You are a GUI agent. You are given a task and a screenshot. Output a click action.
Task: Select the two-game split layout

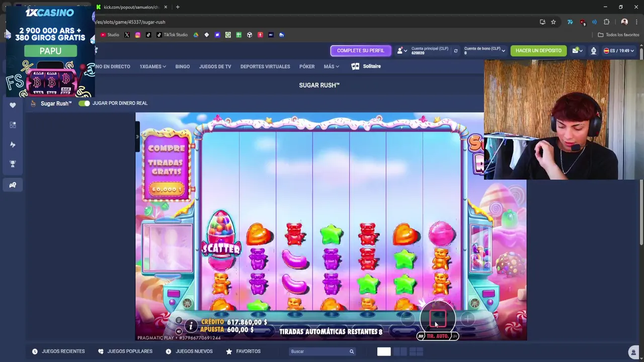coord(400,351)
